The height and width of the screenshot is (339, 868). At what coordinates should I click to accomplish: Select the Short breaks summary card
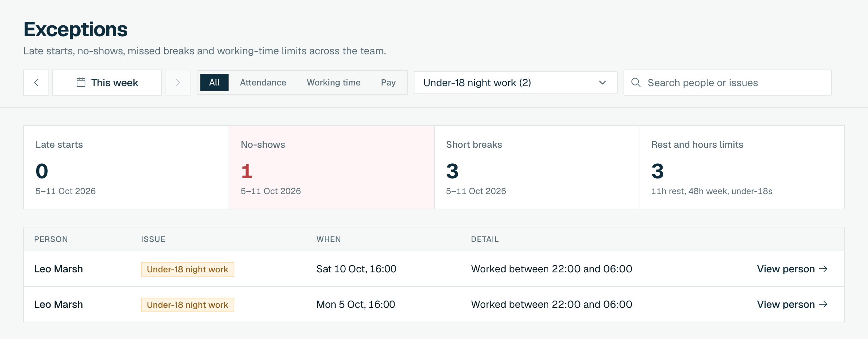(537, 167)
